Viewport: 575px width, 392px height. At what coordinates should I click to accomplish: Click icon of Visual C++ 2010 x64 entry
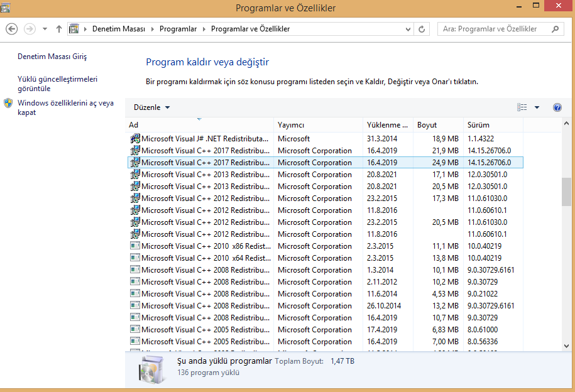click(135, 258)
